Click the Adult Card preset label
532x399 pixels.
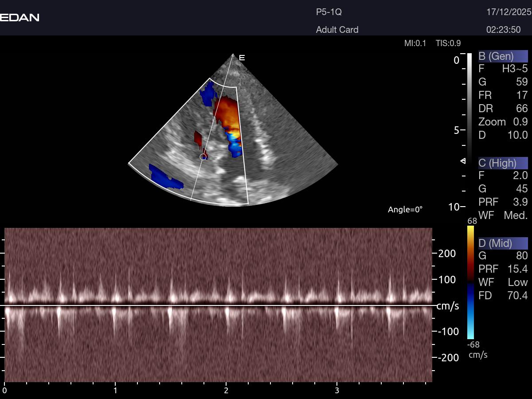click(337, 30)
